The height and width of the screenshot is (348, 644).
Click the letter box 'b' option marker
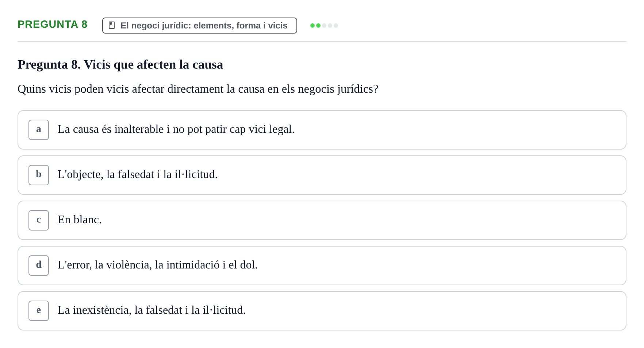(39, 175)
